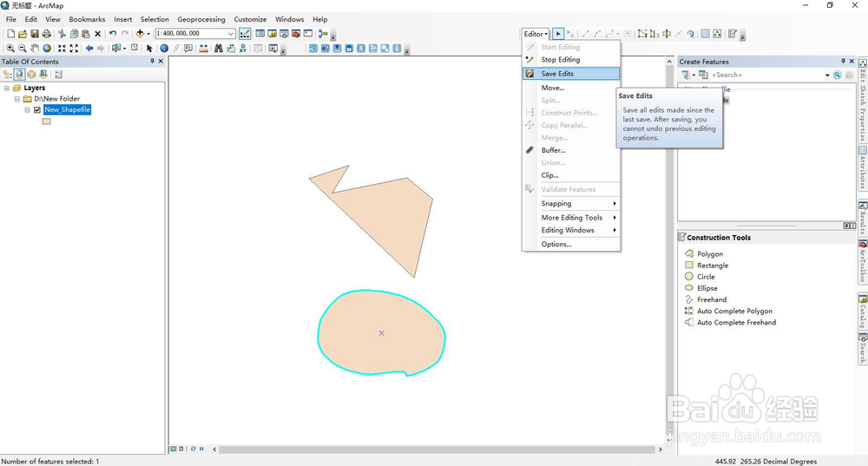
Task: Click the Cut scissors icon
Action: click(62, 34)
